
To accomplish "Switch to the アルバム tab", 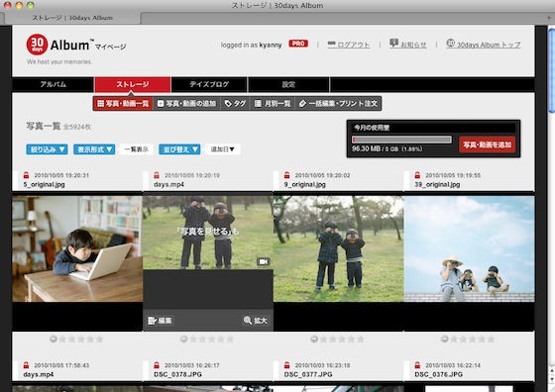I will point(54,84).
